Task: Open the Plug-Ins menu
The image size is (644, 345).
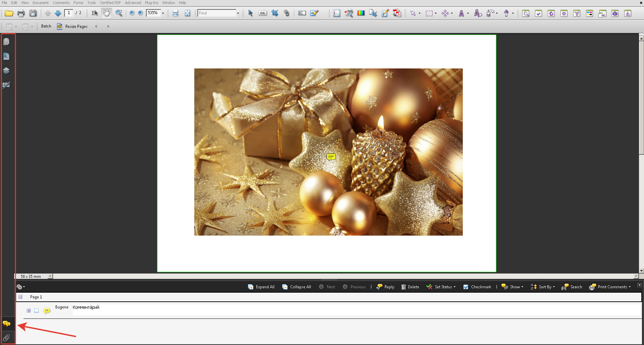Action: [152, 3]
